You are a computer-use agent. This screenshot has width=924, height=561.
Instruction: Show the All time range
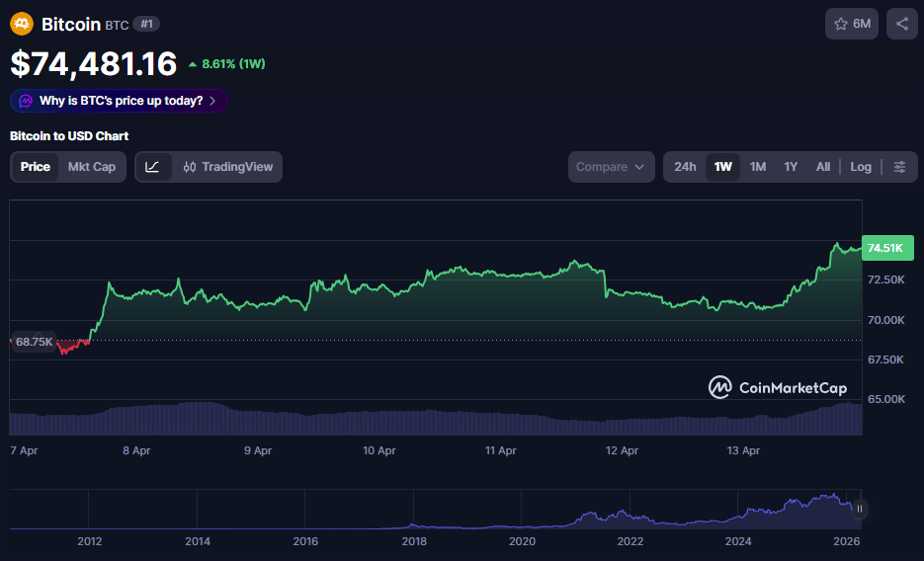(x=822, y=167)
